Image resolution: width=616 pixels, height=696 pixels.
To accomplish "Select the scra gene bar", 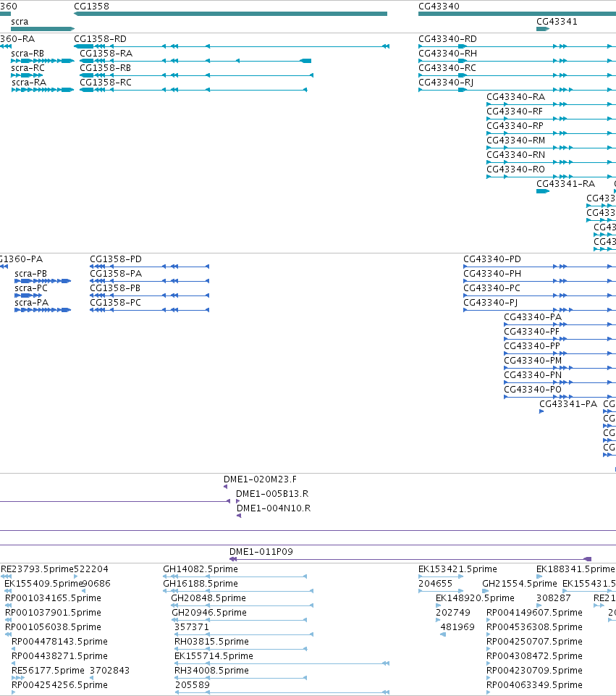I will (x=43, y=29).
